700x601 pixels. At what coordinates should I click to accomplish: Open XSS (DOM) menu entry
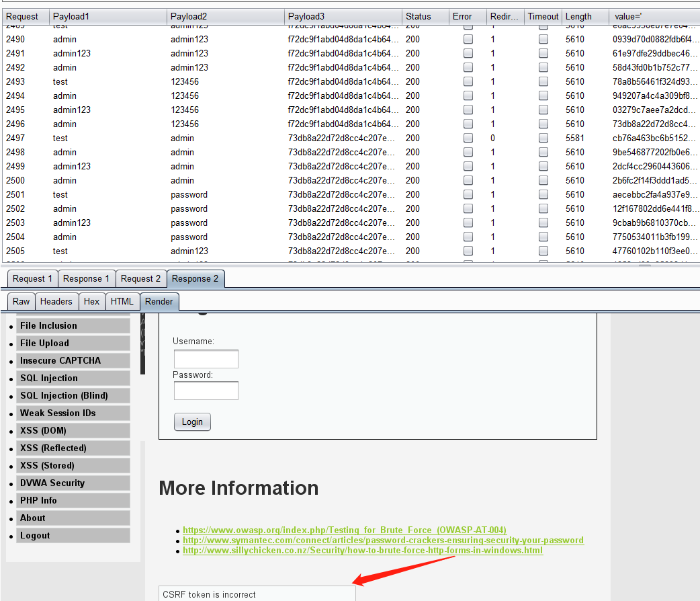click(x=73, y=430)
